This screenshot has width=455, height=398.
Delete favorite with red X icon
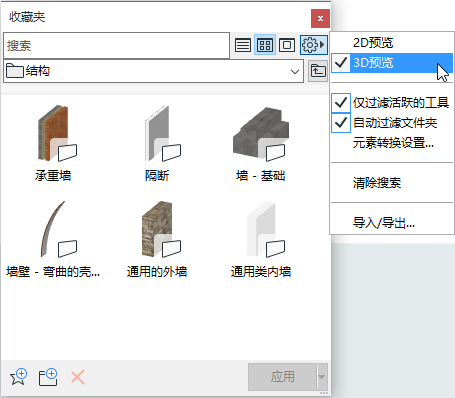point(78,377)
